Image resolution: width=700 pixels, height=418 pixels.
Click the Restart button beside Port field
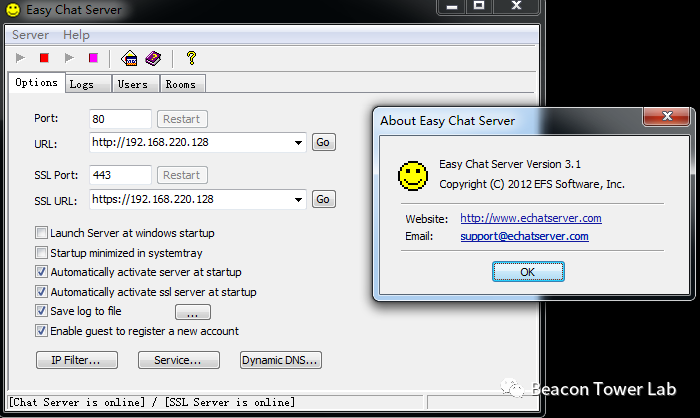(x=182, y=119)
